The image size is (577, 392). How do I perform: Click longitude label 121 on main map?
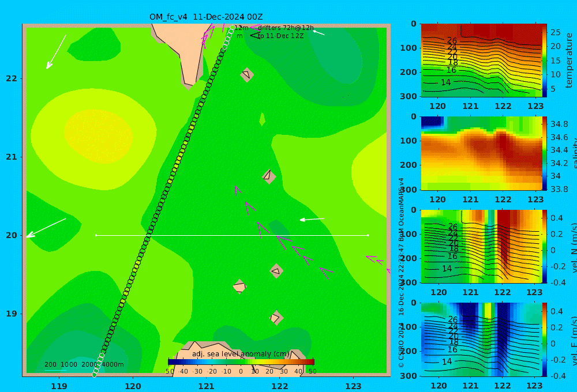(x=206, y=386)
